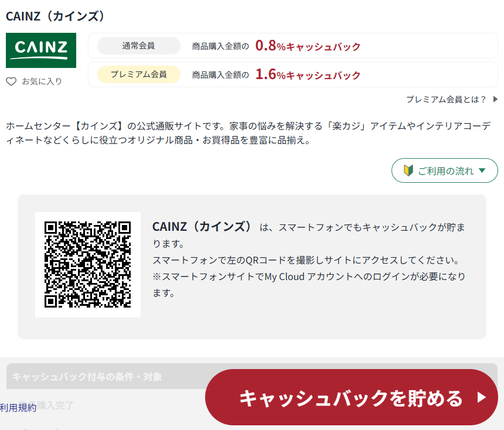This screenshot has height=430, width=504.
Task: Open the ご利用の流れ usage flow section
Action: (445, 171)
